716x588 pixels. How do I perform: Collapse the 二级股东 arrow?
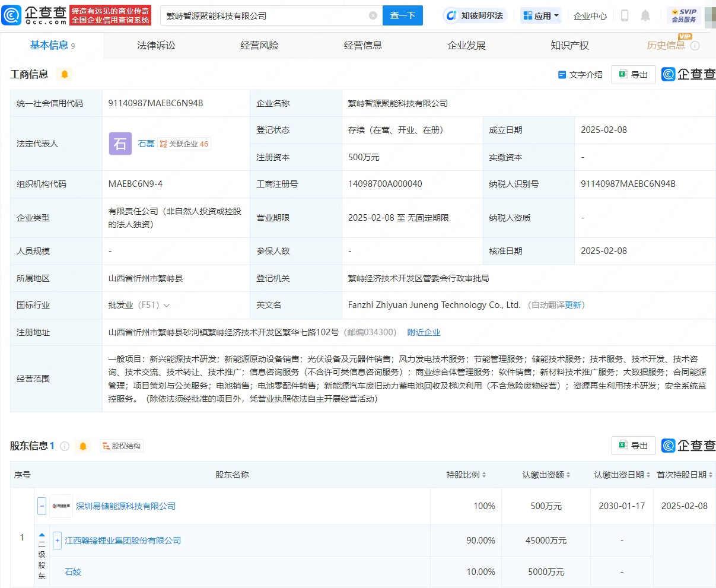point(42,535)
